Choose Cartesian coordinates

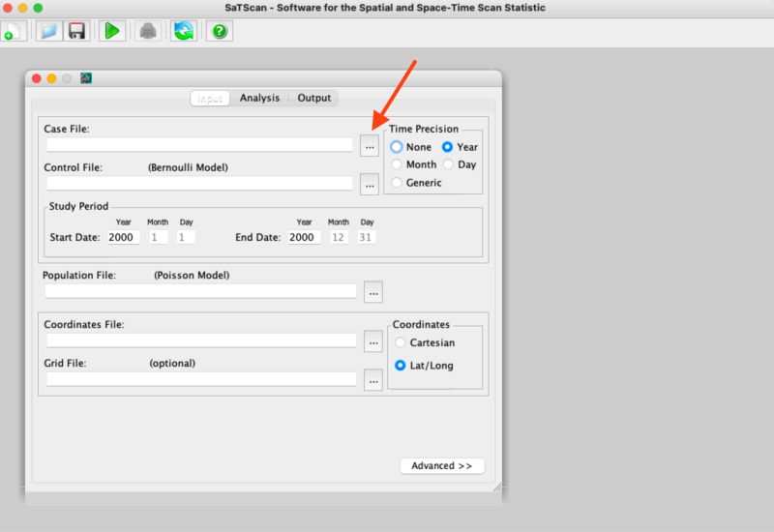click(x=425, y=342)
